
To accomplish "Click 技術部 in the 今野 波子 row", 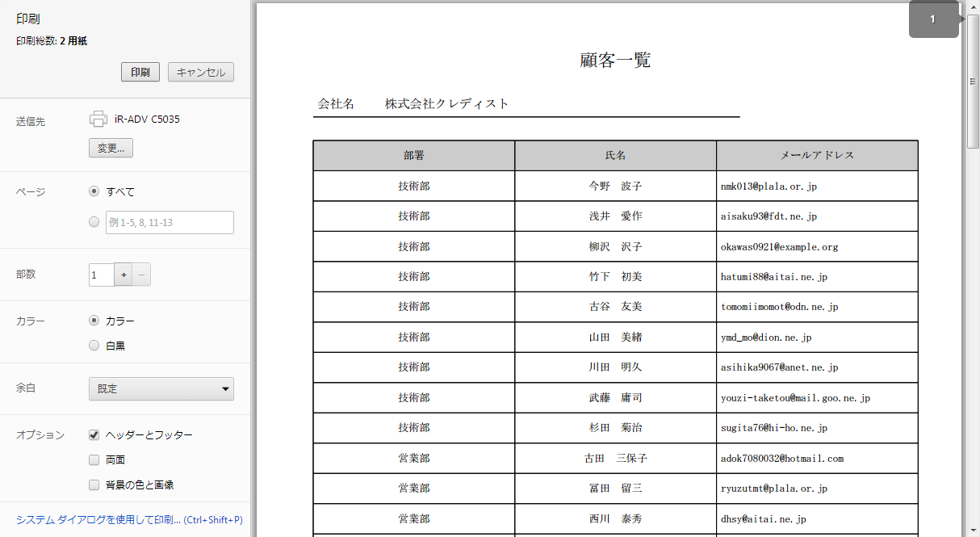I will [x=414, y=186].
